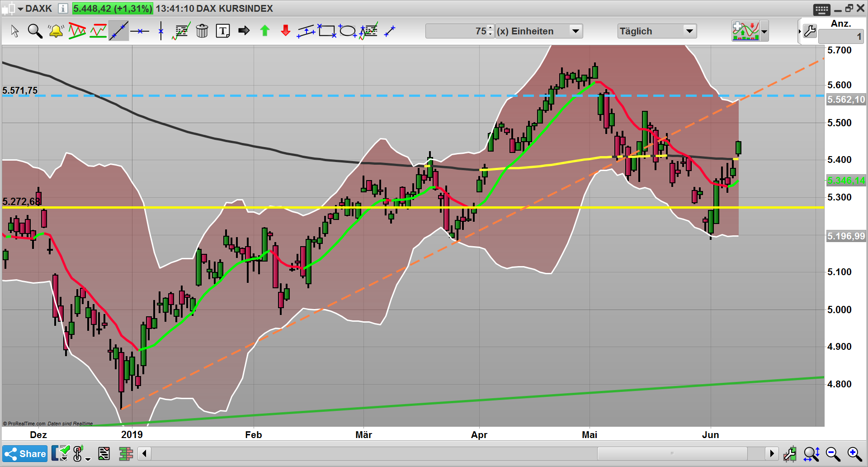The image size is (868, 467).
Task: Click the Share button
Action: (x=25, y=454)
